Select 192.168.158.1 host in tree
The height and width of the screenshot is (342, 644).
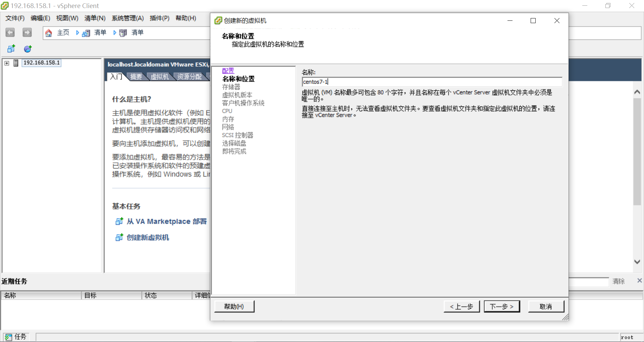pos(42,63)
